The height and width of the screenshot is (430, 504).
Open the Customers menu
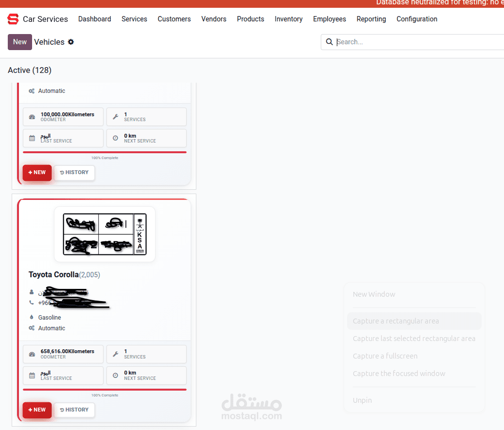pos(174,19)
